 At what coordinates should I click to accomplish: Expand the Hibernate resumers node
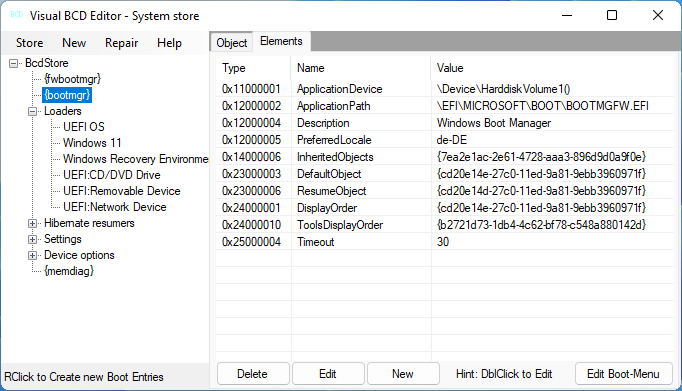coord(33,224)
